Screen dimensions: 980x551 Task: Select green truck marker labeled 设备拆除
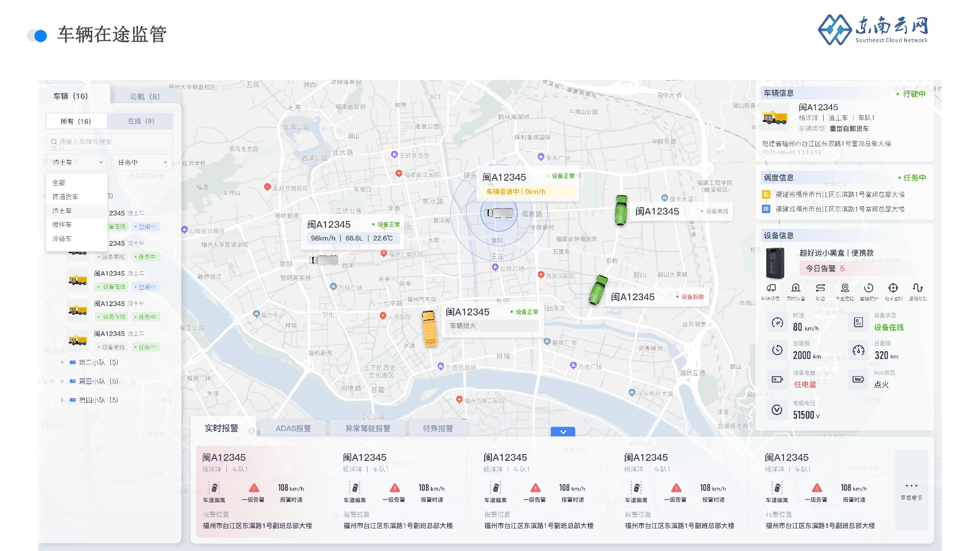tap(598, 290)
